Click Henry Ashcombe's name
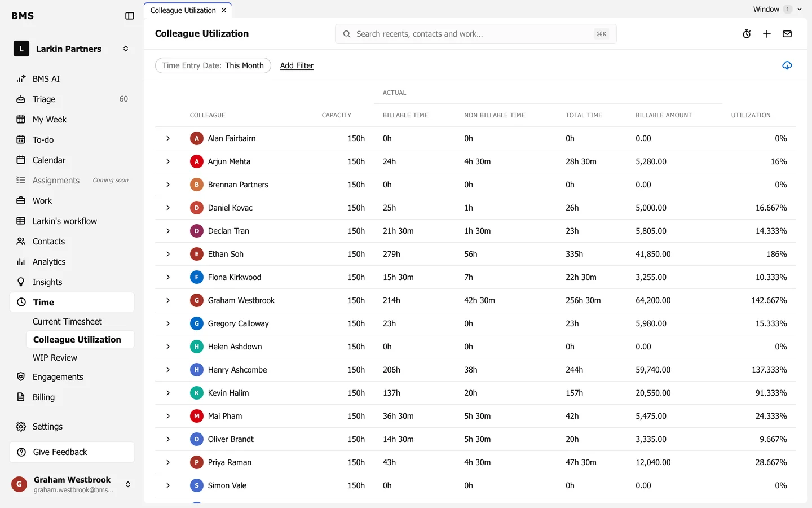 [237, 370]
